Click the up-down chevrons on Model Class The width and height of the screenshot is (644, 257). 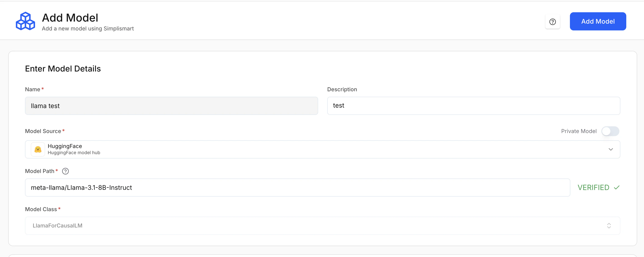click(x=609, y=225)
